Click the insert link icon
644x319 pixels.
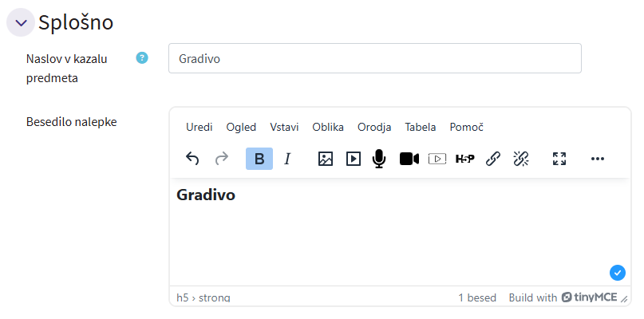click(493, 159)
